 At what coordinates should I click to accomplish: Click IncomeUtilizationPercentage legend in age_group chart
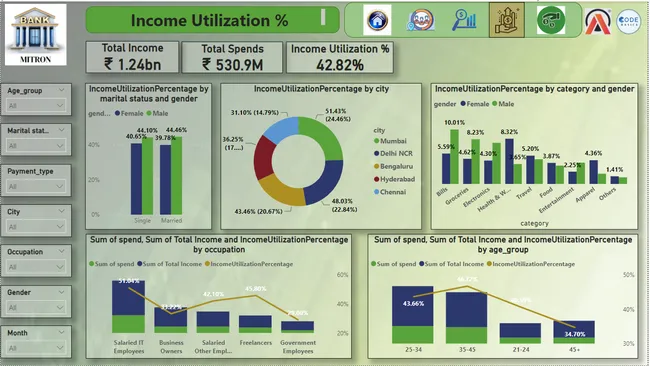point(531,264)
